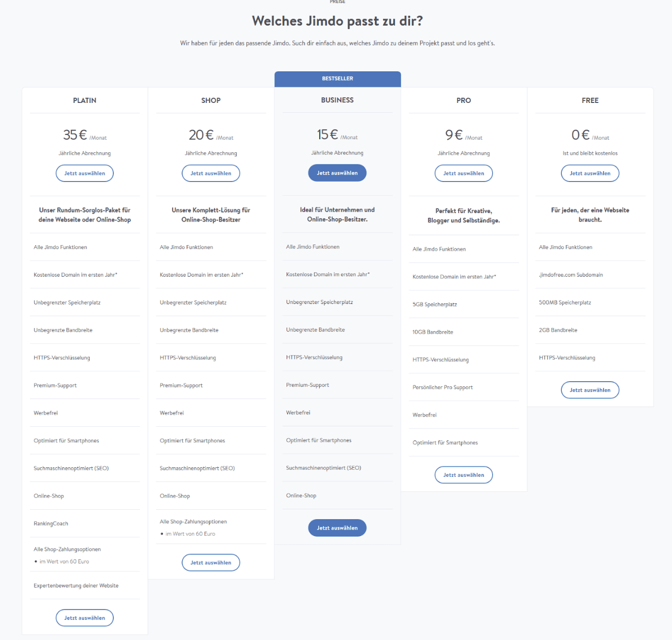The image size is (672, 640).
Task: Click 'im Wert von 60 Euro' in PLATIN column
Action: pyautogui.click(x=64, y=562)
